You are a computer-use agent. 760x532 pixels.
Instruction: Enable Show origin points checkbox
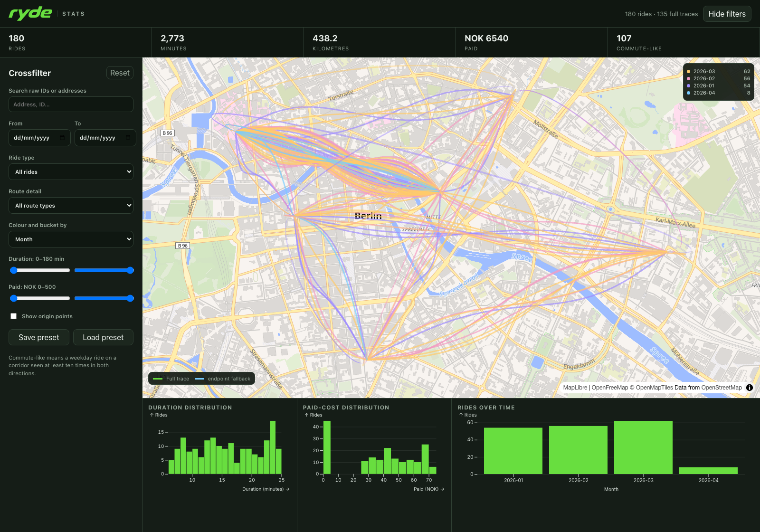point(14,316)
